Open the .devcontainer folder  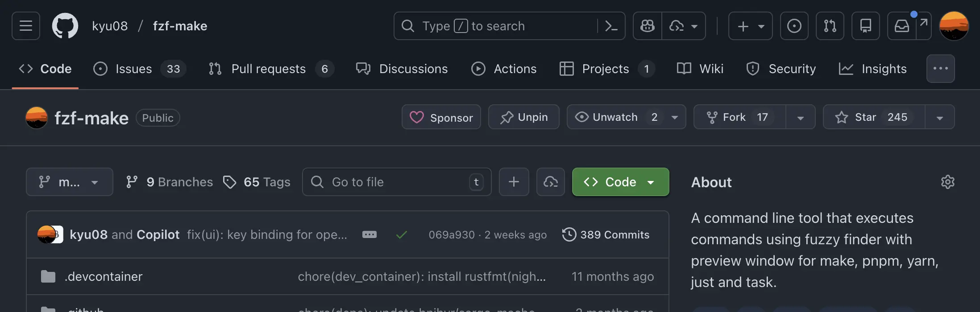[104, 276]
